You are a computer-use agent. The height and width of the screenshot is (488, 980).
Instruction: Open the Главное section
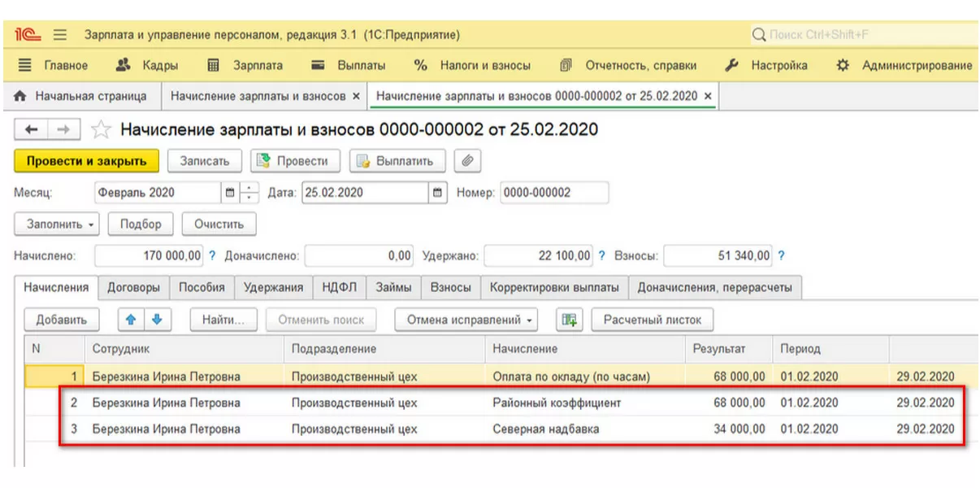point(54,65)
